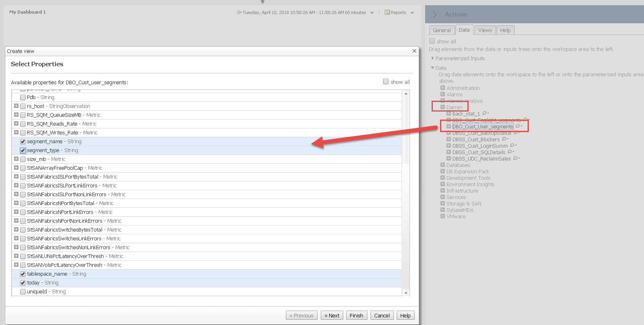Click the time range refresh icon
Screen dimensions: 644x325
point(239,12)
